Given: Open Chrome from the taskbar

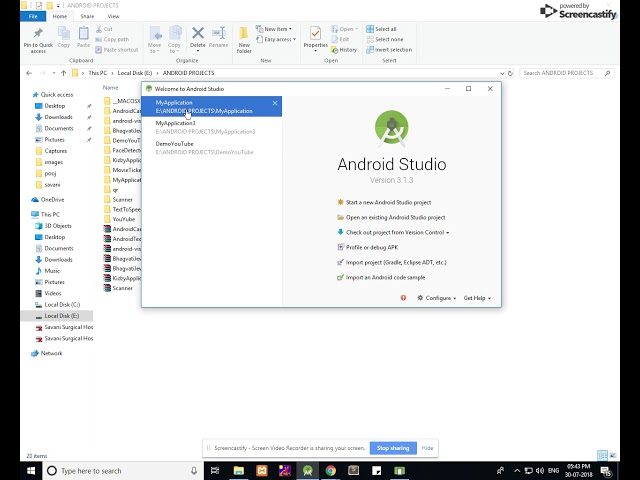Looking at the screenshot, I should coord(331,471).
